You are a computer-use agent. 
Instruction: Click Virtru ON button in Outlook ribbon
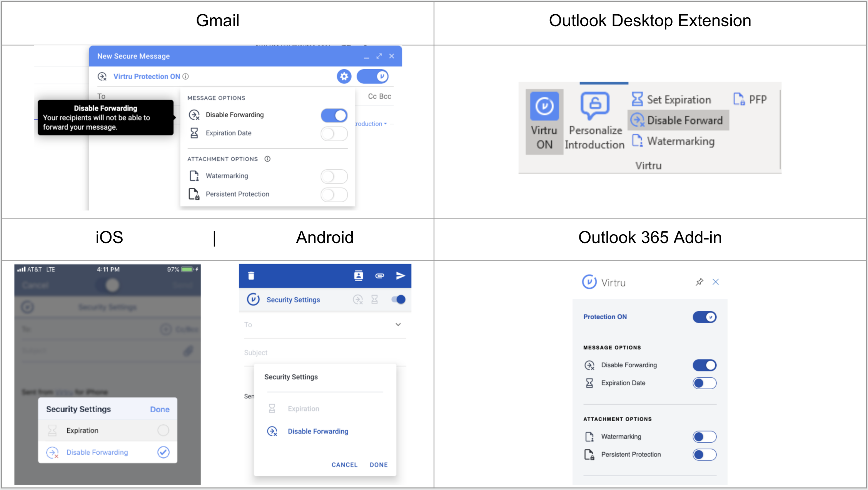(x=544, y=122)
